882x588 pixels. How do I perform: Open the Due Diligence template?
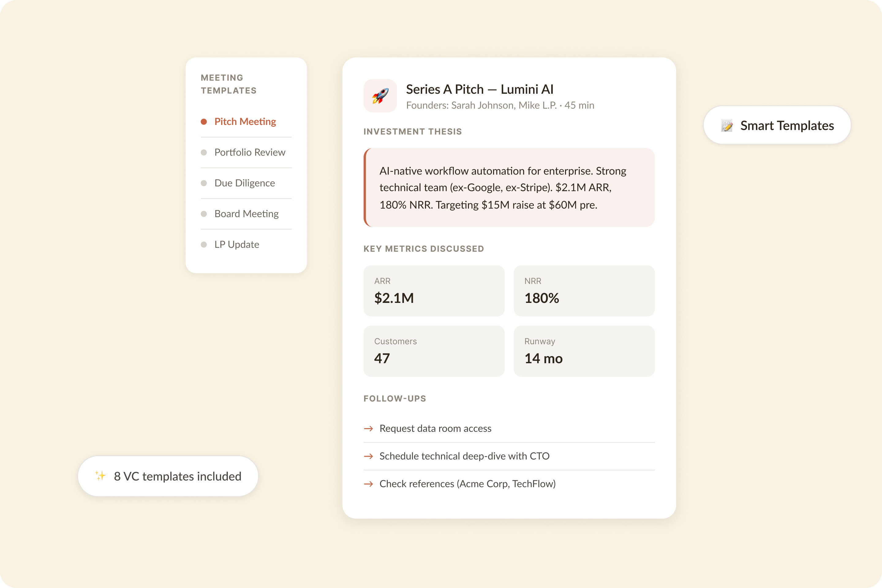click(x=244, y=183)
